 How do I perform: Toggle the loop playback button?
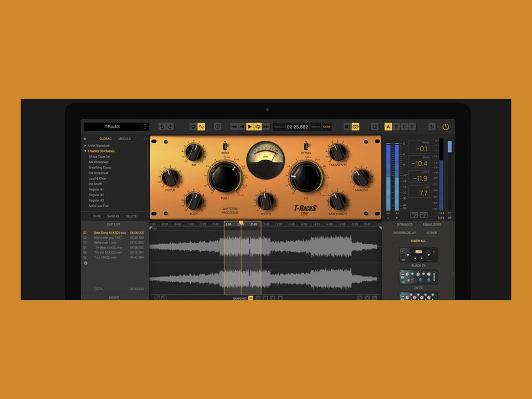pyautogui.click(x=258, y=126)
